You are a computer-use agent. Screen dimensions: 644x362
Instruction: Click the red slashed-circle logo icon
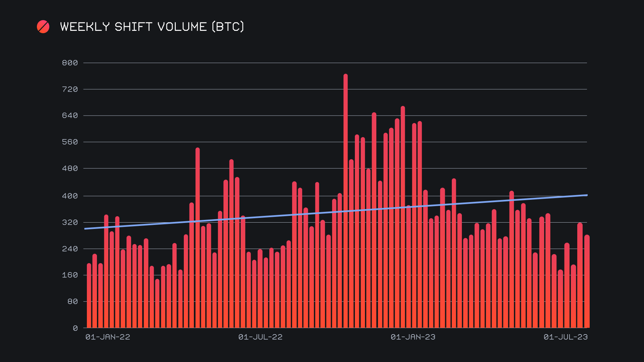[x=43, y=27]
